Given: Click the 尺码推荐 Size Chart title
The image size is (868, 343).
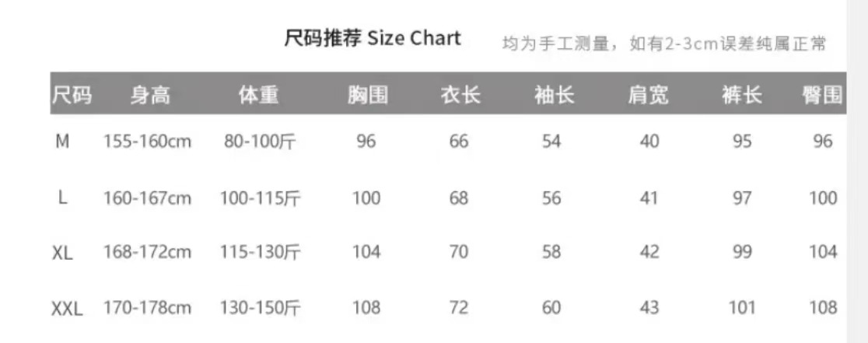Looking at the screenshot, I should tap(373, 38).
